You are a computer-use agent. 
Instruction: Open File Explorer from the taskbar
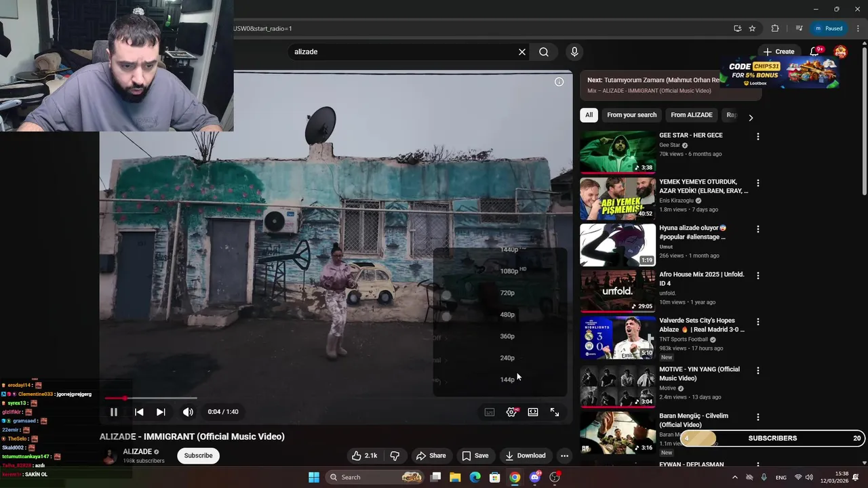(455, 477)
